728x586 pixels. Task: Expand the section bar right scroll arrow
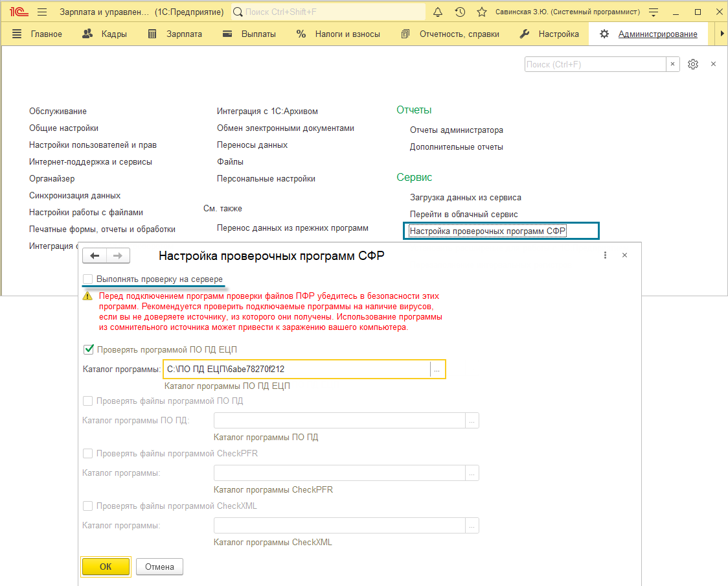click(722, 34)
